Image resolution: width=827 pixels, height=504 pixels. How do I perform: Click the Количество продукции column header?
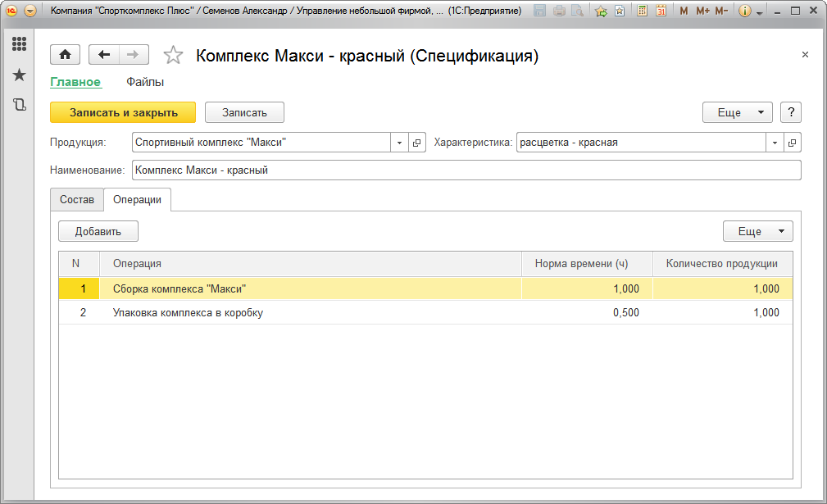pyautogui.click(x=723, y=264)
